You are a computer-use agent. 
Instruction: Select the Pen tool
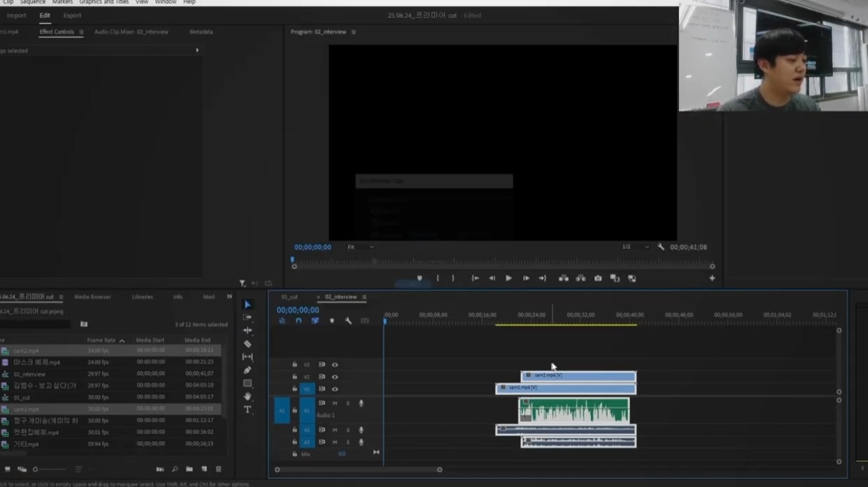248,370
